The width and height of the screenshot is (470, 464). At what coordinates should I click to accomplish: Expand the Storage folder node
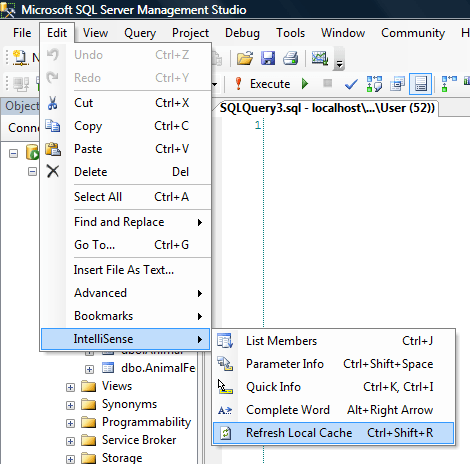click(70, 459)
